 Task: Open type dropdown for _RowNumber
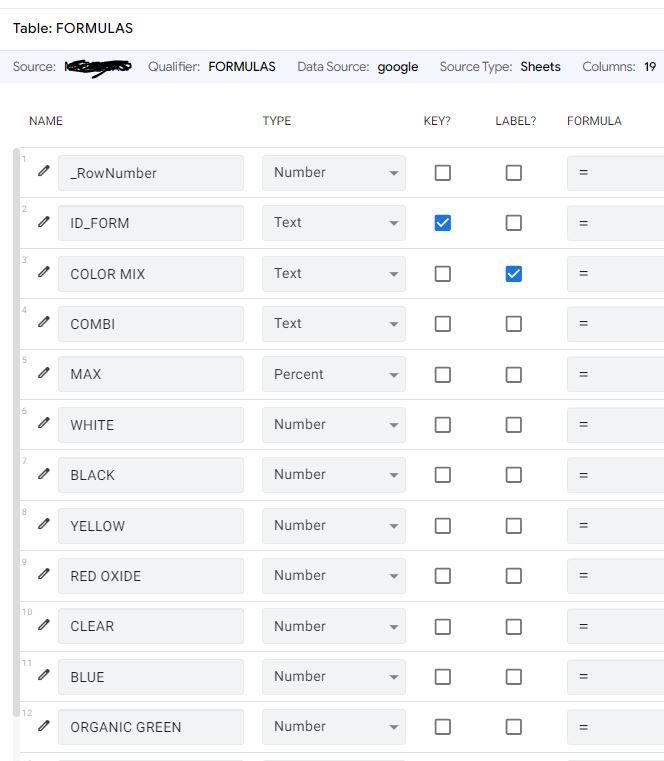coord(334,173)
